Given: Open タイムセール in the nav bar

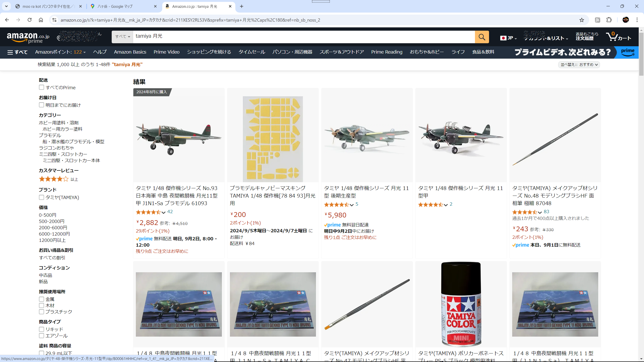Looking at the screenshot, I should [252, 52].
